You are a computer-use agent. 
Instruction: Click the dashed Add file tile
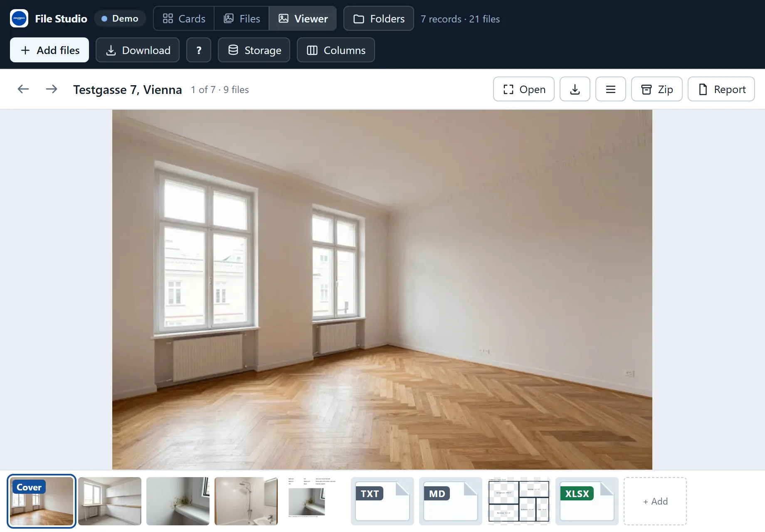[x=655, y=501]
